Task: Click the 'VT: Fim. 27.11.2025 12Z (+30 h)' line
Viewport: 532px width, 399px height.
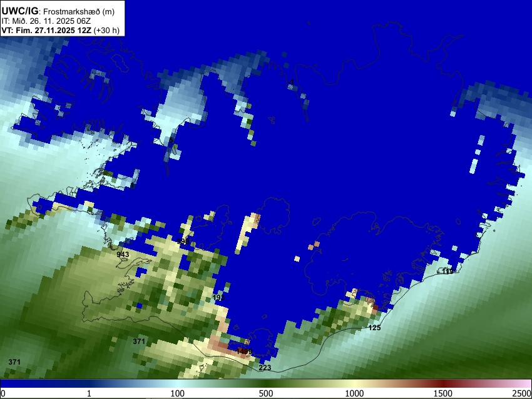Action: (60, 30)
